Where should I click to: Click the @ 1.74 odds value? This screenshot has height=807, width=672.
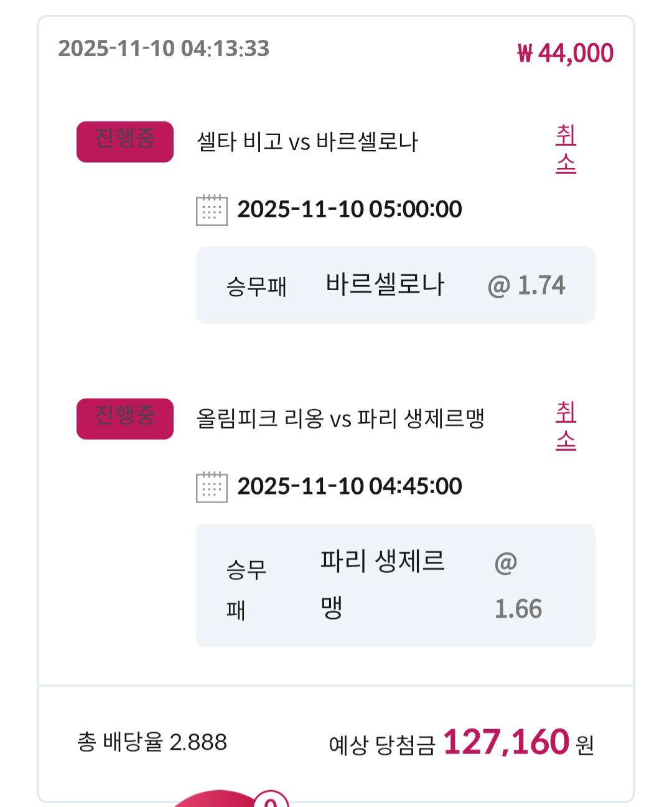[x=526, y=285]
